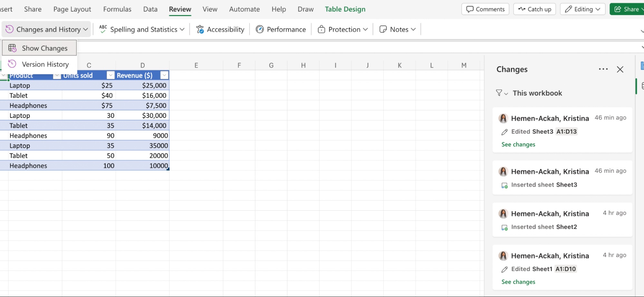644x297 pixels.
Task: Select the cell containing 35000
Action: (x=142, y=146)
